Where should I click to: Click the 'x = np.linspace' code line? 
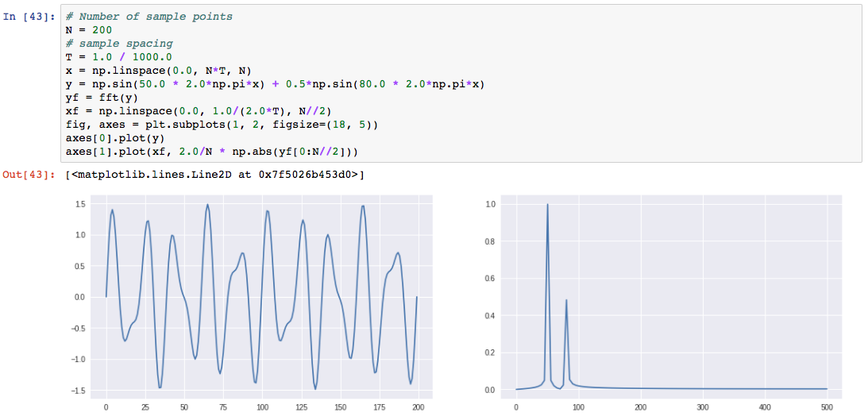[x=159, y=71]
